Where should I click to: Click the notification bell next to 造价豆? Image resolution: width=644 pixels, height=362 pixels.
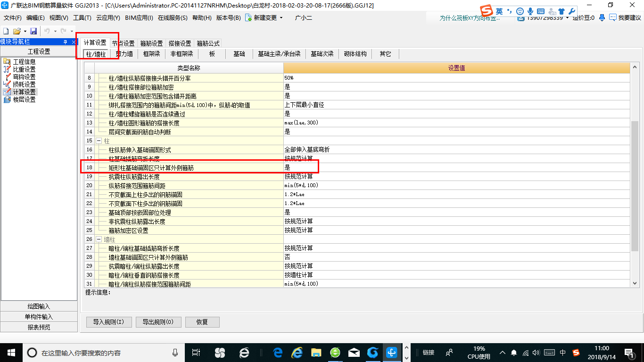pos(602,17)
